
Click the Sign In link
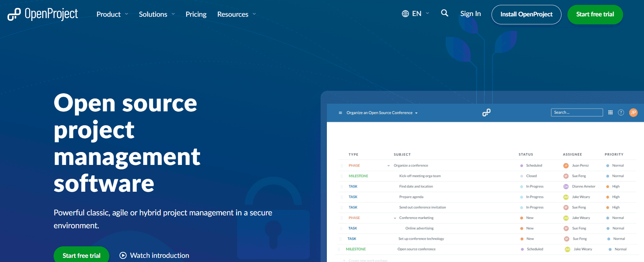pyautogui.click(x=470, y=14)
